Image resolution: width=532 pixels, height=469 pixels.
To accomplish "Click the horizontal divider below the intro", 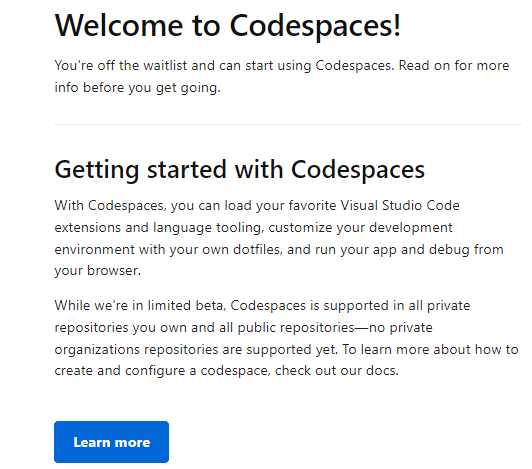I will pos(288,125).
